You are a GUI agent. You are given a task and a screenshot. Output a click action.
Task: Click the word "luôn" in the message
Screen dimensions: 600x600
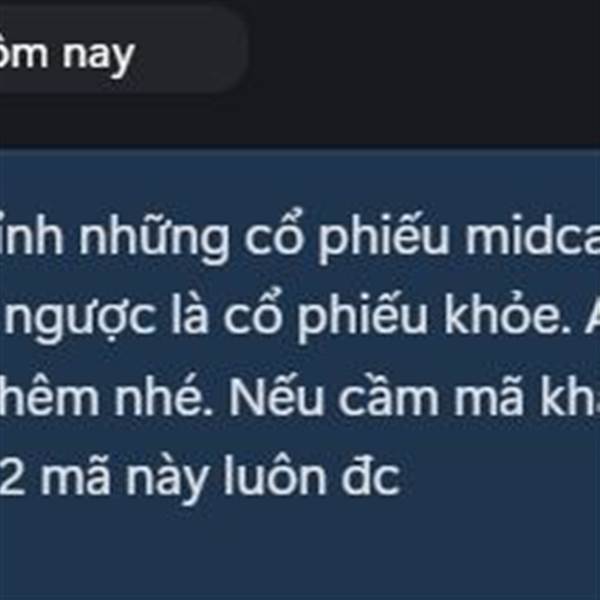[275, 474]
